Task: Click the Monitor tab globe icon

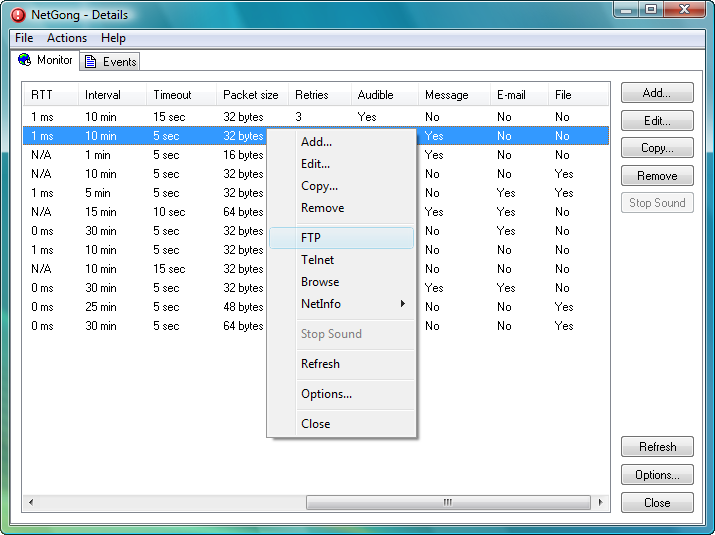Action: [x=25, y=60]
